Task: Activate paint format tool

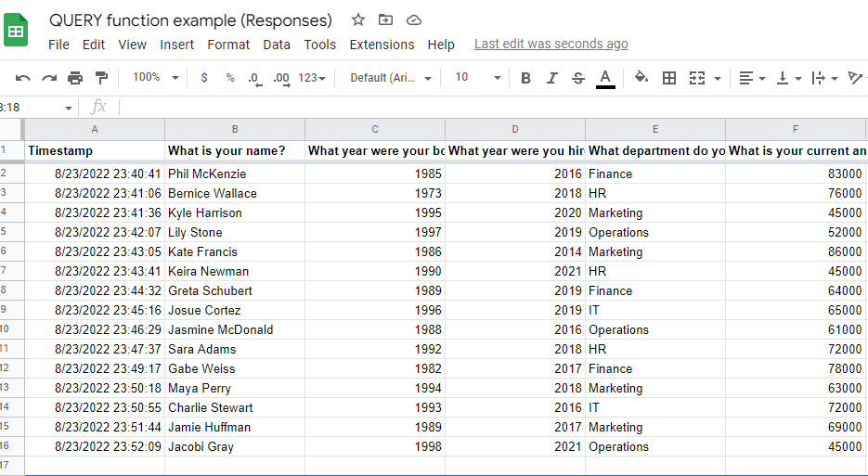Action: pos(101,78)
